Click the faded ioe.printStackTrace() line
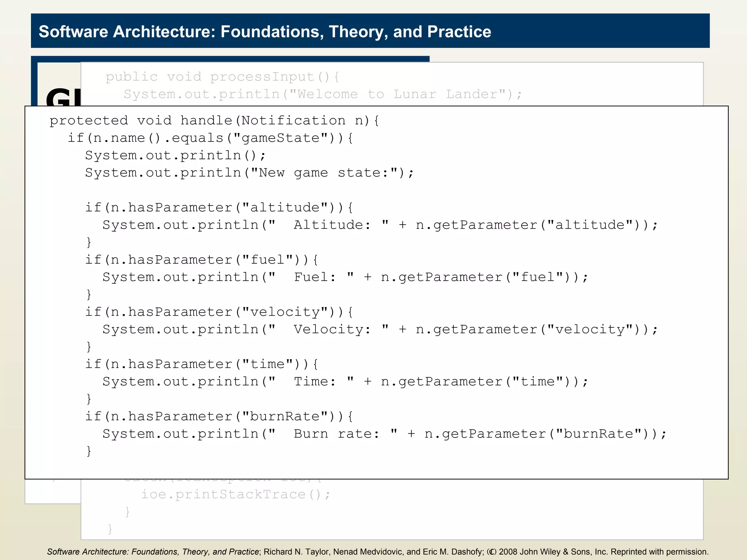This screenshot has width=747, height=560. tap(236, 495)
